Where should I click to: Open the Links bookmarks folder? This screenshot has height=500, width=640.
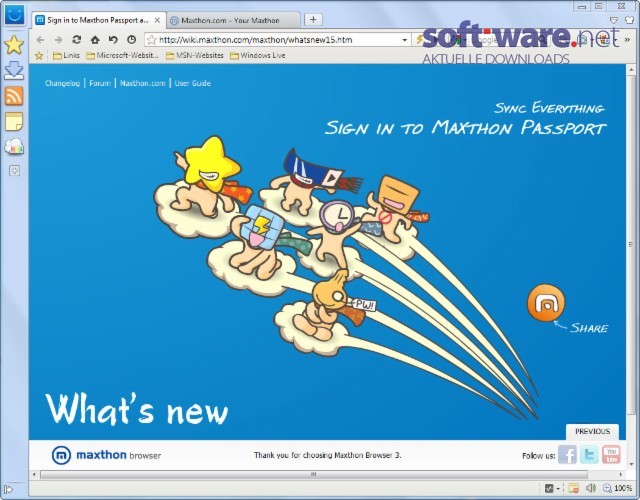click(67, 56)
